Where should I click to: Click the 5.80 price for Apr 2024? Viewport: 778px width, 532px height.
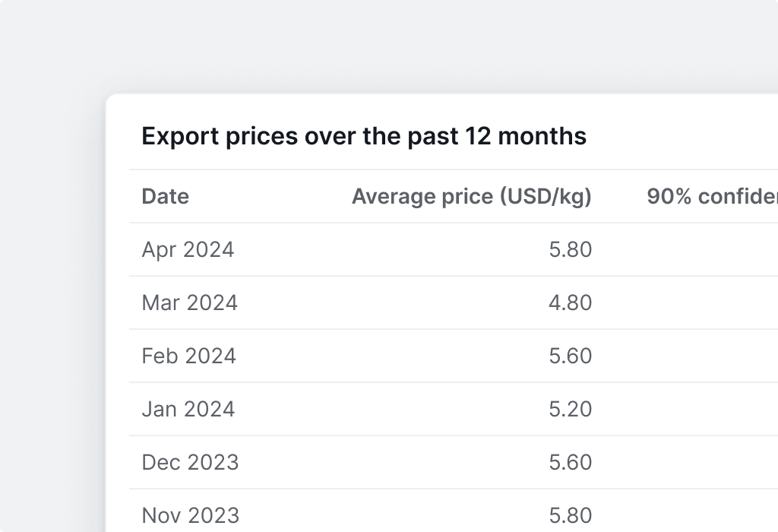[x=570, y=250]
